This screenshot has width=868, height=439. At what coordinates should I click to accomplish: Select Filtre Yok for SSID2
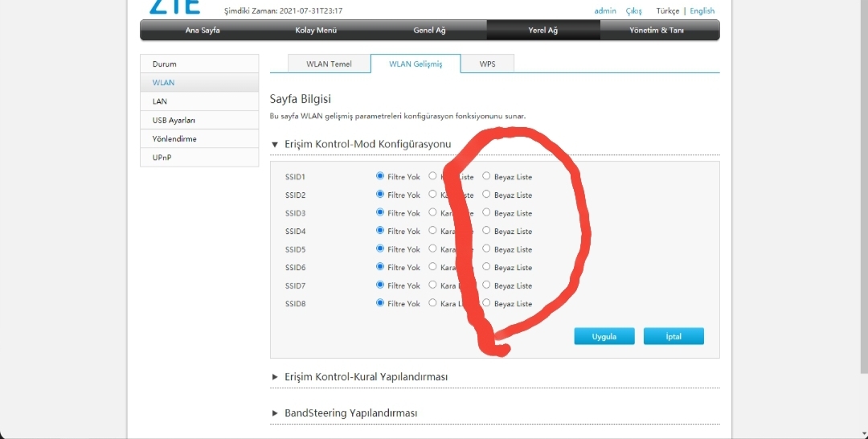click(379, 195)
